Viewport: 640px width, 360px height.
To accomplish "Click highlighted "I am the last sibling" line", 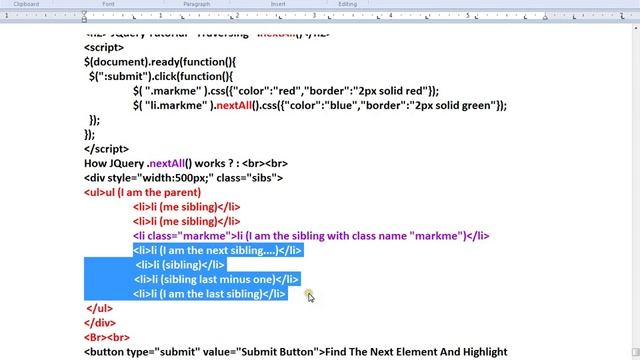I will (x=209, y=294).
